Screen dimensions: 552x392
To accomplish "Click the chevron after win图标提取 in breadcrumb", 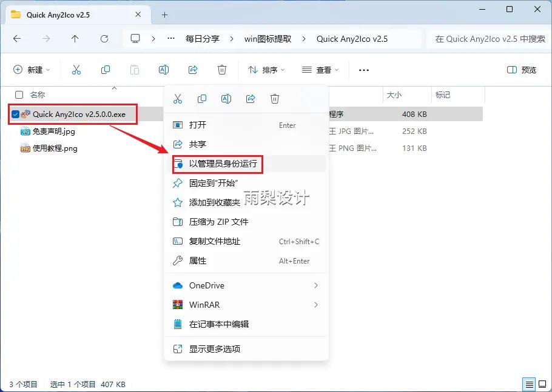I will (304, 39).
